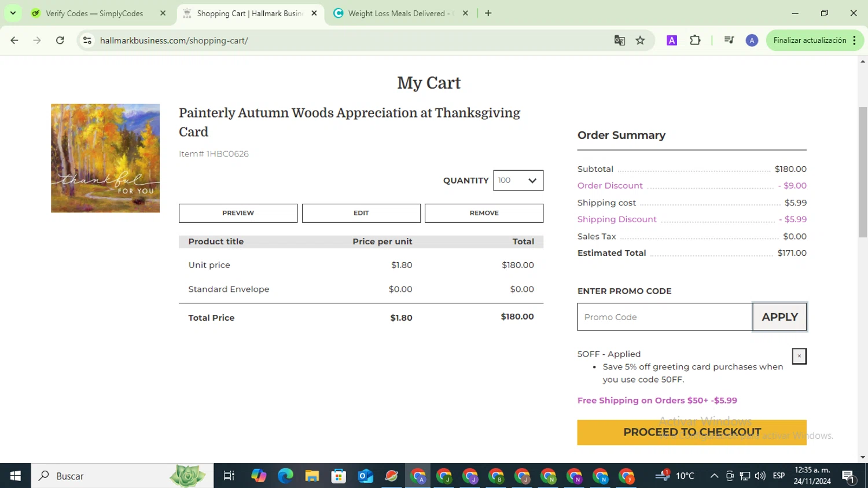This screenshot has height=488, width=868.
Task: Launch Microsoft Edge from taskbar
Action: [285, 476]
